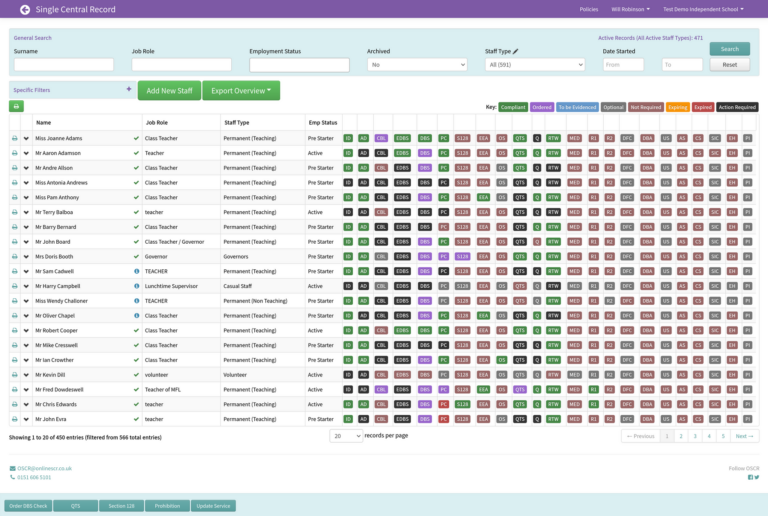Click the green print button above the table
This screenshot has height=516, width=768.
(x=16, y=106)
